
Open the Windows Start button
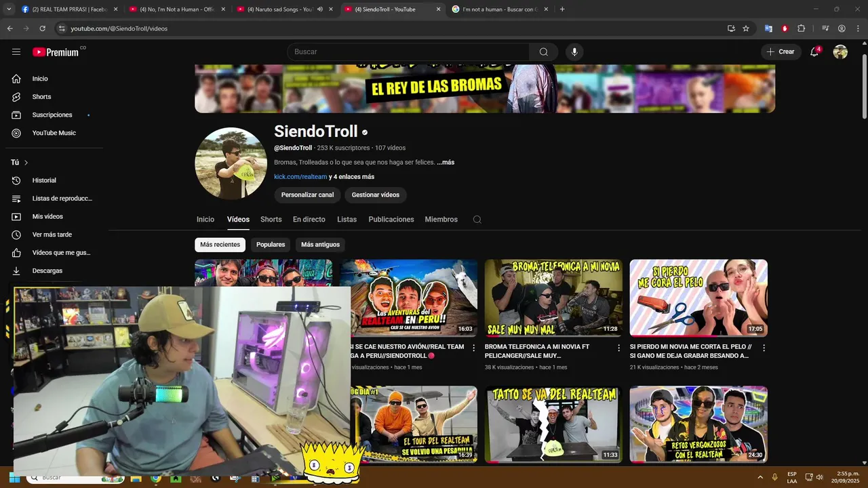pyautogui.click(x=14, y=477)
